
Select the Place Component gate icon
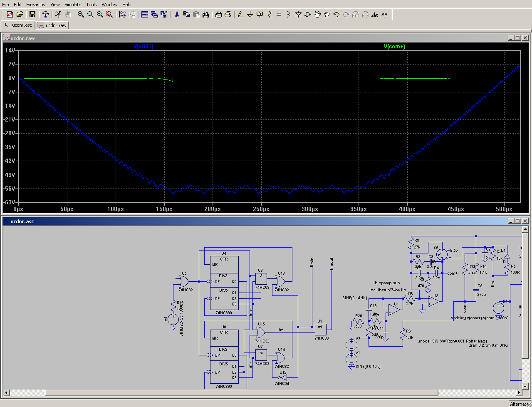point(308,14)
